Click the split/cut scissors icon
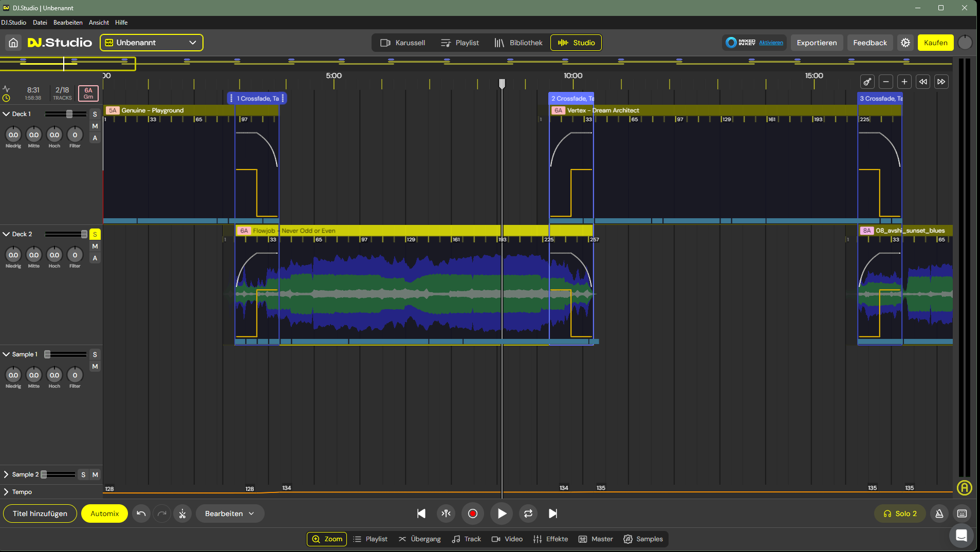 pos(182,513)
